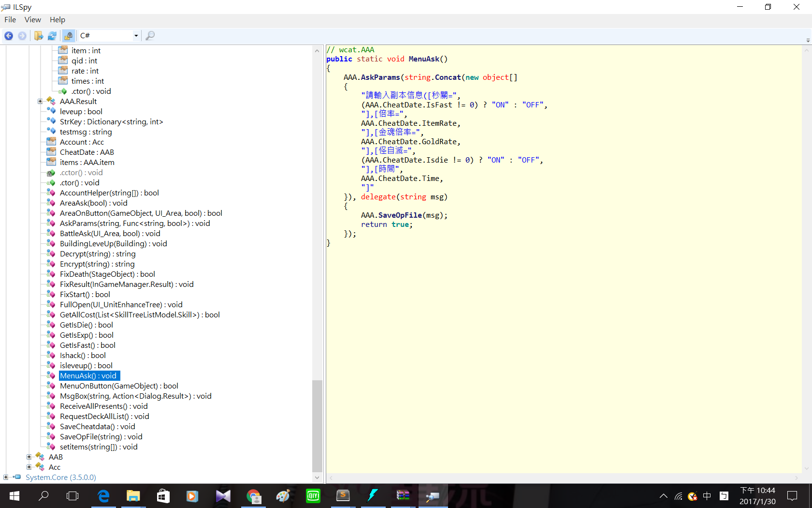
Task: Select the 'qid : int' field
Action: point(84,61)
